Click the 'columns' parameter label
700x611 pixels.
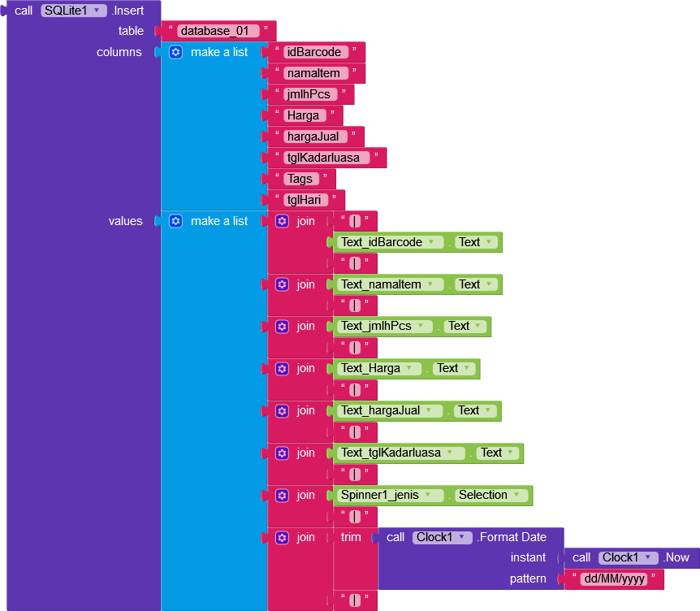pos(119,52)
